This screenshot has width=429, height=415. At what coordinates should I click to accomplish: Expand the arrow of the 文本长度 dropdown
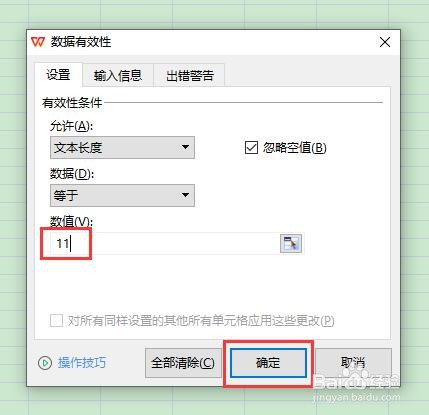(185, 147)
